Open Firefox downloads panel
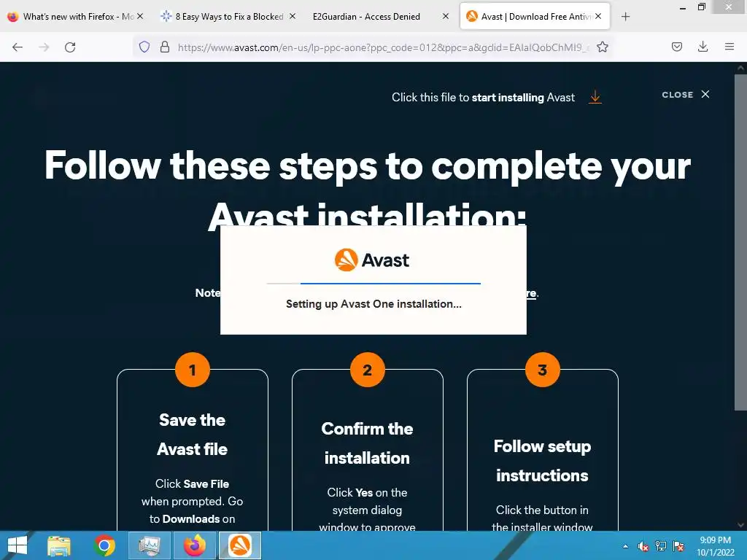Viewport: 747px width, 560px height. pyautogui.click(x=703, y=47)
